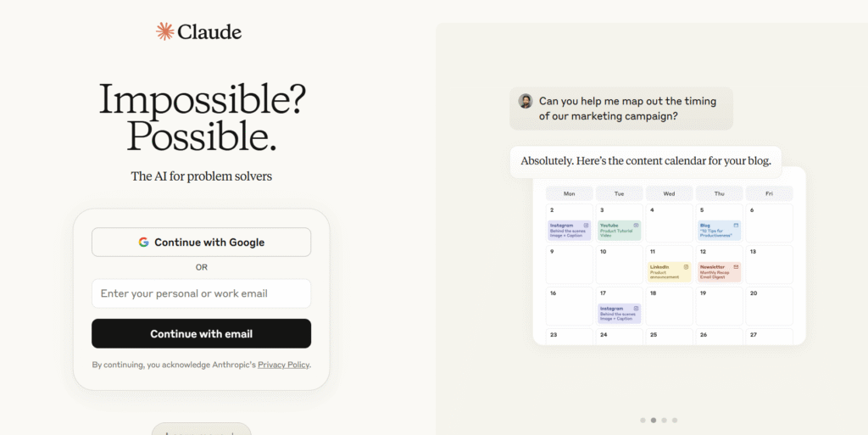Click the partially visible button below the sign-in card
Screen dimensions: 868x435
pyautogui.click(x=201, y=429)
